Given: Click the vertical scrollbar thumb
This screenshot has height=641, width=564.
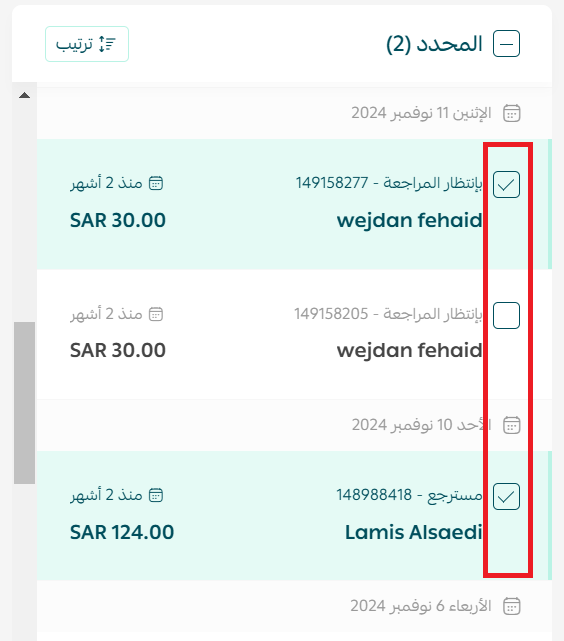Looking at the screenshot, I should 25,403.
